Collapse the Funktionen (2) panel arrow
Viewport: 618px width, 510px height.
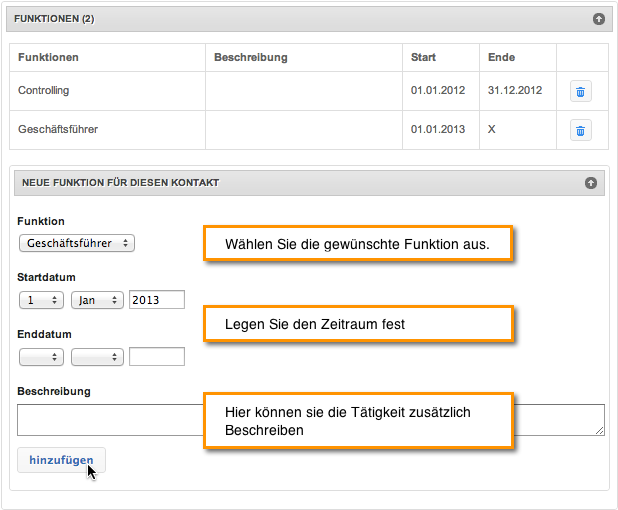click(x=599, y=19)
